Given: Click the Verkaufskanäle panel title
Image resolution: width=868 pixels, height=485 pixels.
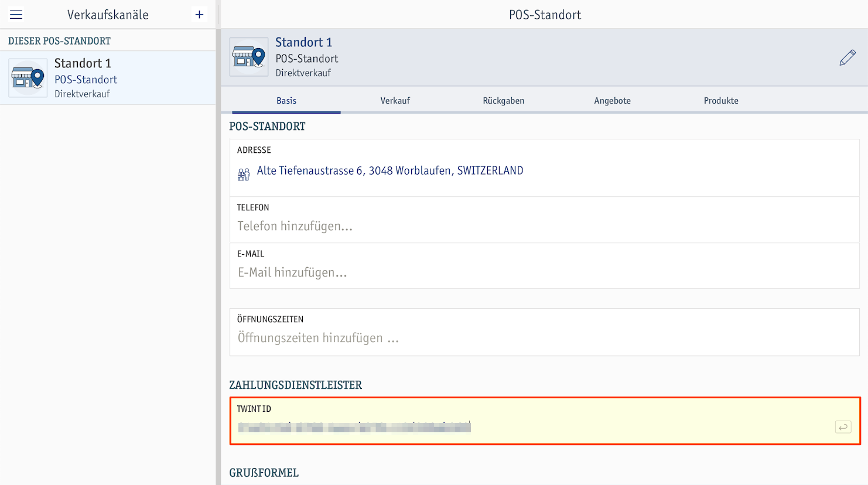Looking at the screenshot, I should [108, 15].
